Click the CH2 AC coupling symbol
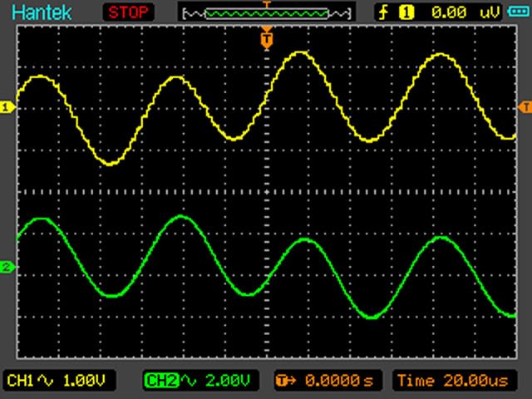Viewport: 532px width, 399px height. click(x=189, y=381)
